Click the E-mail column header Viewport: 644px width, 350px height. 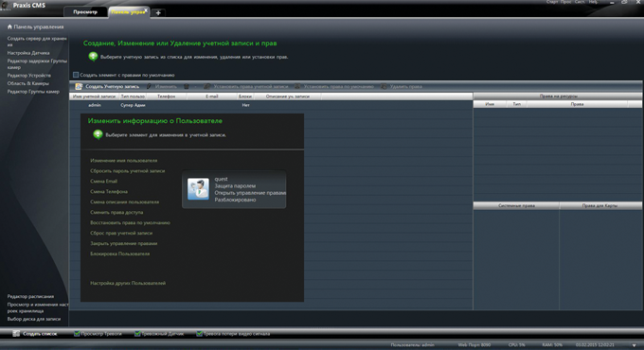212,96
